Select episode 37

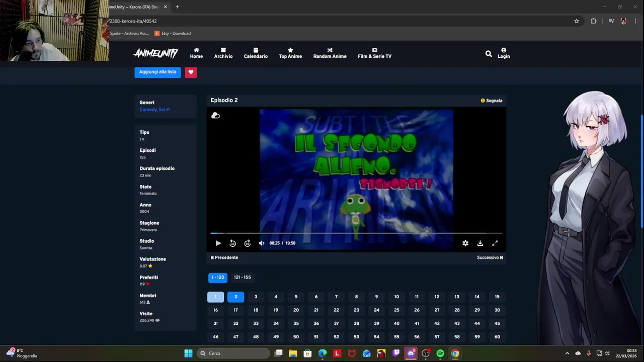[336, 324]
